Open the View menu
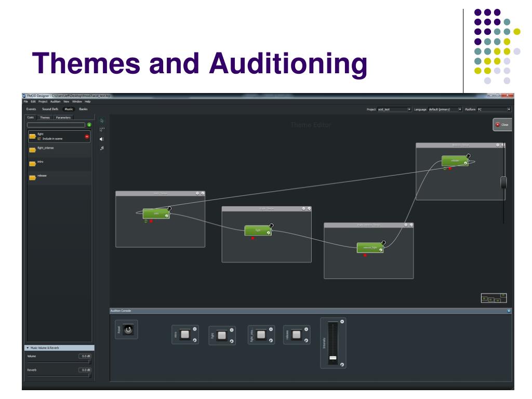The height and width of the screenshot is (399, 532). click(66, 101)
